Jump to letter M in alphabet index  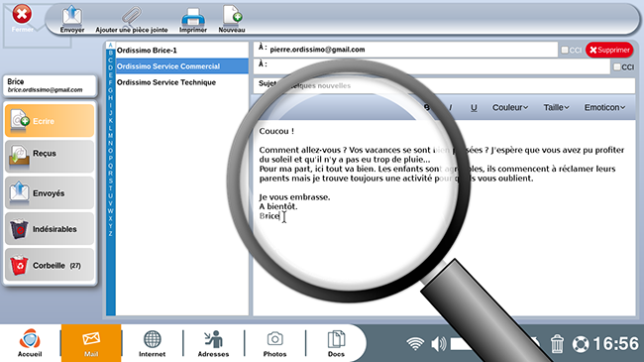(110, 135)
